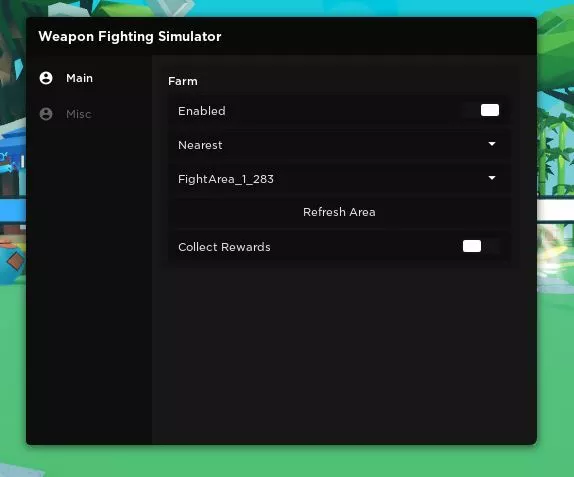Click the Refresh Area button

(x=339, y=212)
